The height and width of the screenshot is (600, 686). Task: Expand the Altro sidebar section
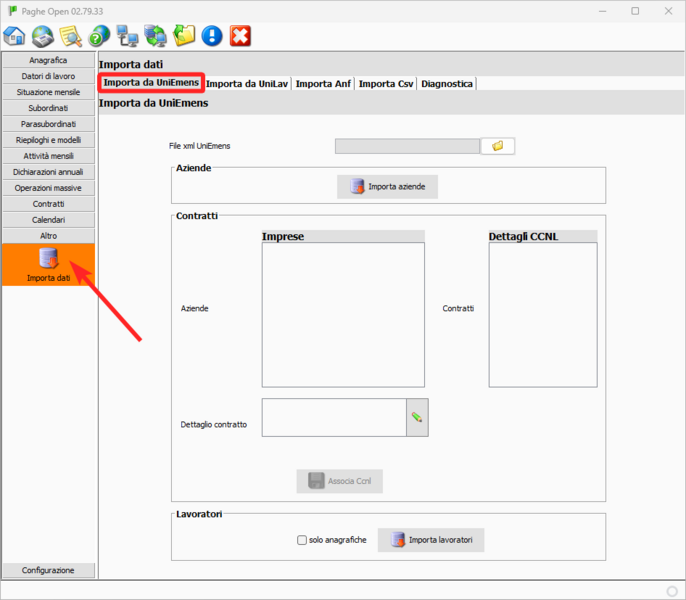tap(48, 236)
